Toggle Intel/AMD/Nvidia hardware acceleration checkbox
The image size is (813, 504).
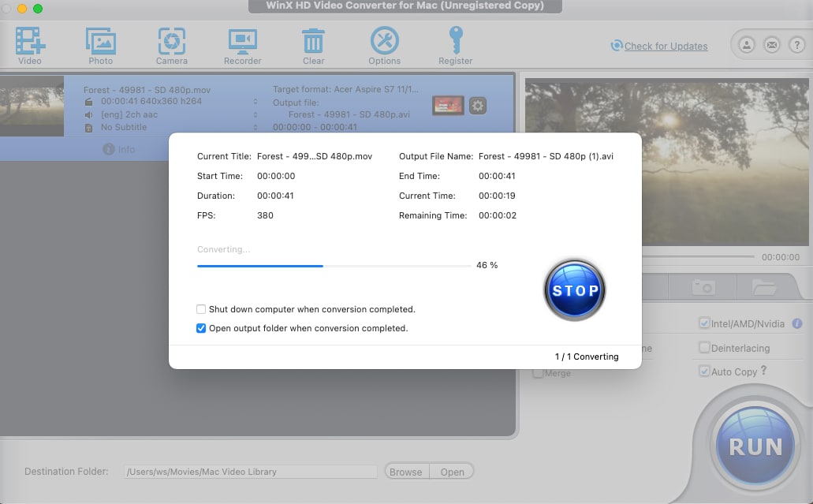tap(704, 323)
